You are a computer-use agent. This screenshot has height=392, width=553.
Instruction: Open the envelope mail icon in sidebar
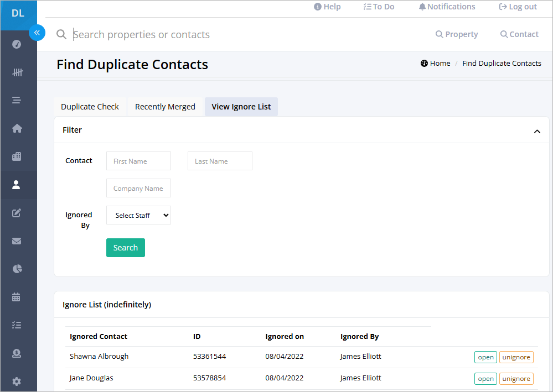[x=17, y=241]
